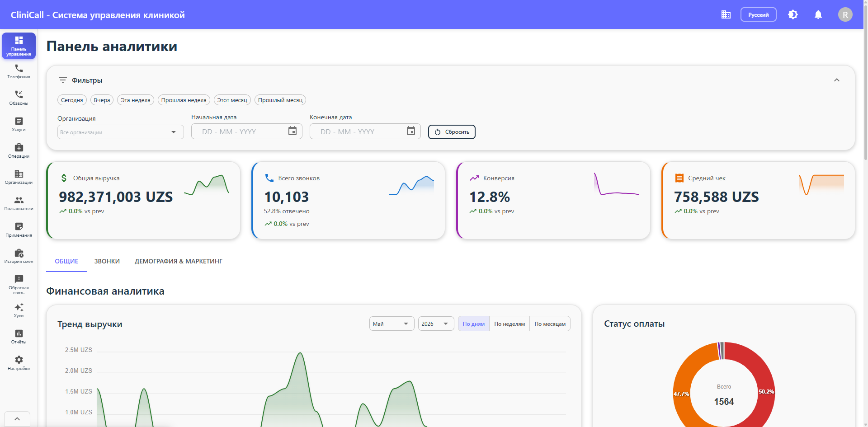The width and height of the screenshot is (868, 427).
Task: Switch to the ОБЩИЕ tab
Action: 66,261
